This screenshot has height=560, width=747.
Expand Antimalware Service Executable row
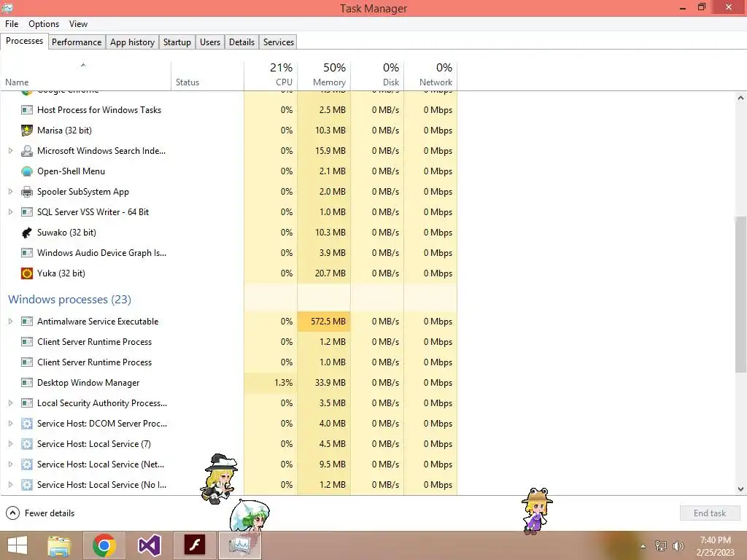10,322
